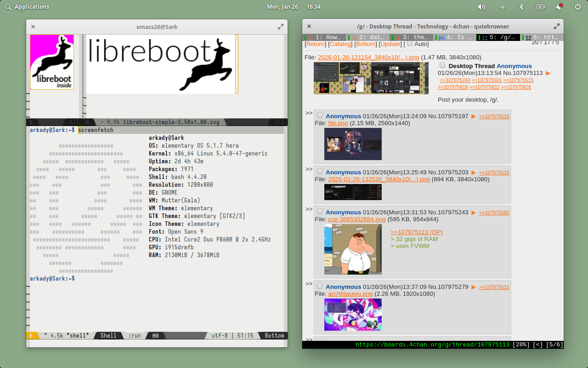Screen dimensions: 588x368
Task: Follow backlink >>107975501 in the OP post
Action: coord(486,80)
